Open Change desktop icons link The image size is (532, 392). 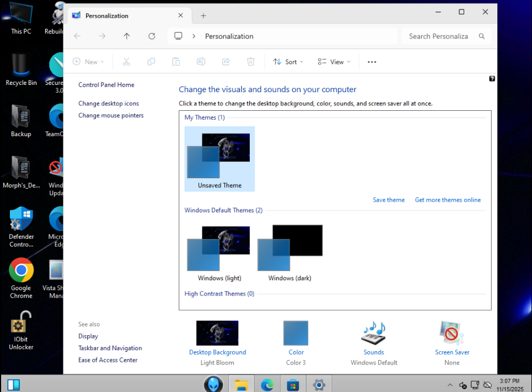click(109, 104)
